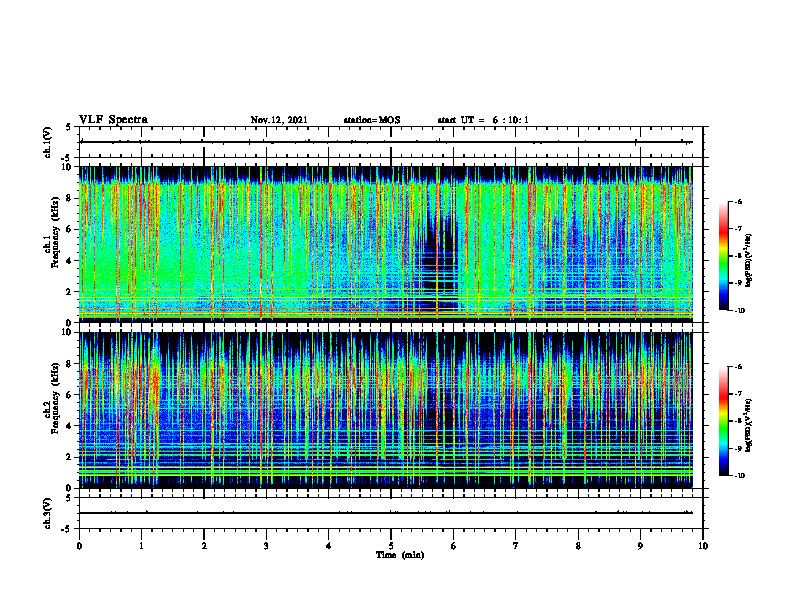
Task: Click the ch.1 frequency tick "4"
Action: click(x=69, y=261)
